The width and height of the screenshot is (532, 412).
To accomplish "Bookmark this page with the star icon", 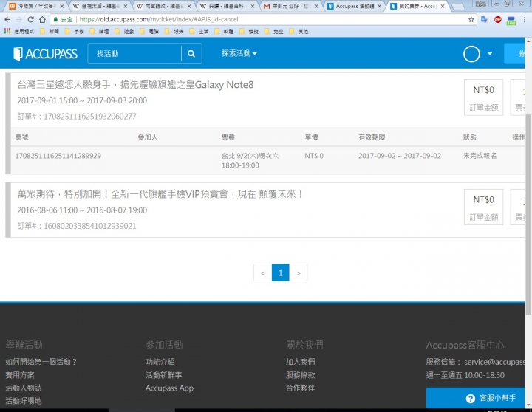I will click(471, 19).
